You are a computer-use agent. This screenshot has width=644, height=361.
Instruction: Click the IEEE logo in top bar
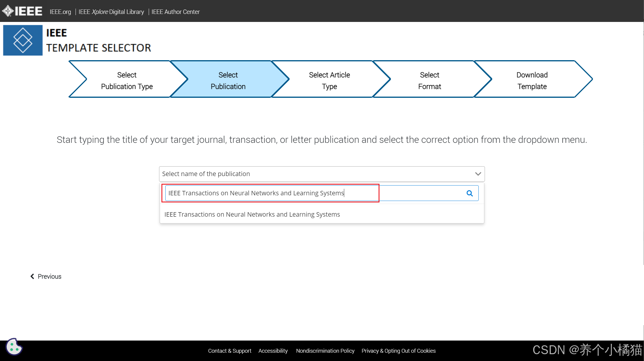coord(22,11)
